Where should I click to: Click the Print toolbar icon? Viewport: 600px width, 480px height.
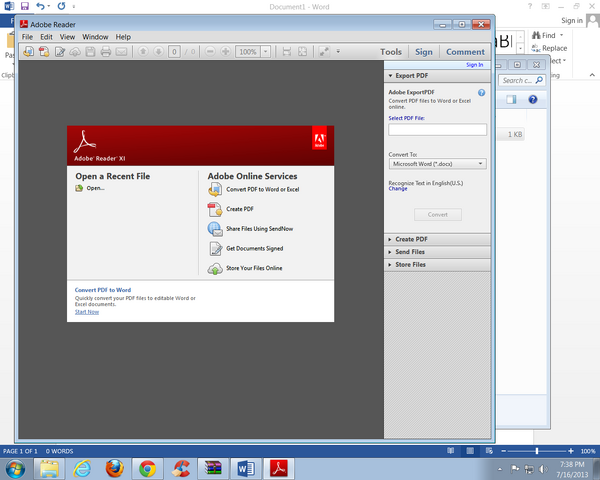point(106,51)
